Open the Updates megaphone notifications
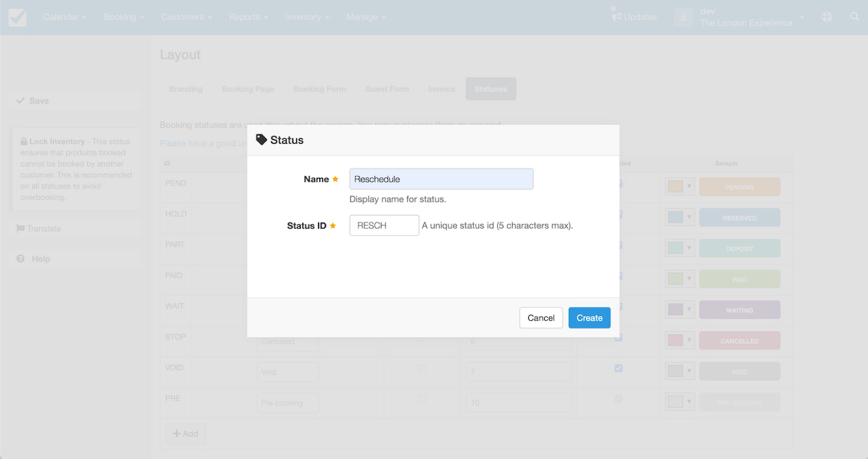 coord(634,17)
